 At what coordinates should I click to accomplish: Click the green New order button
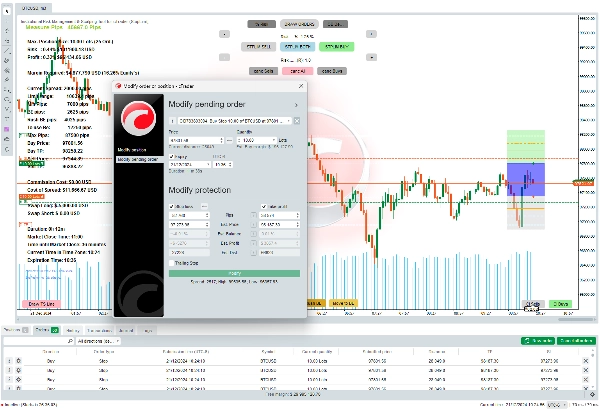(x=538, y=341)
